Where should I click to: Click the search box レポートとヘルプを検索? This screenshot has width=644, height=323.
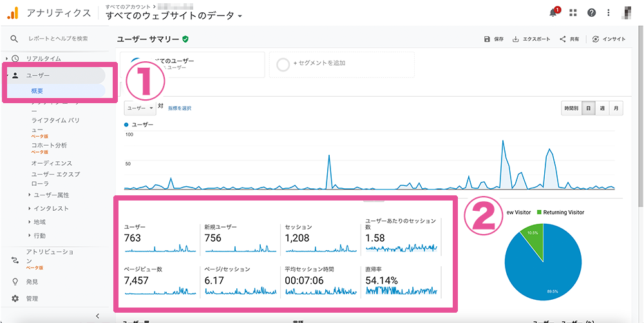[x=58, y=39]
